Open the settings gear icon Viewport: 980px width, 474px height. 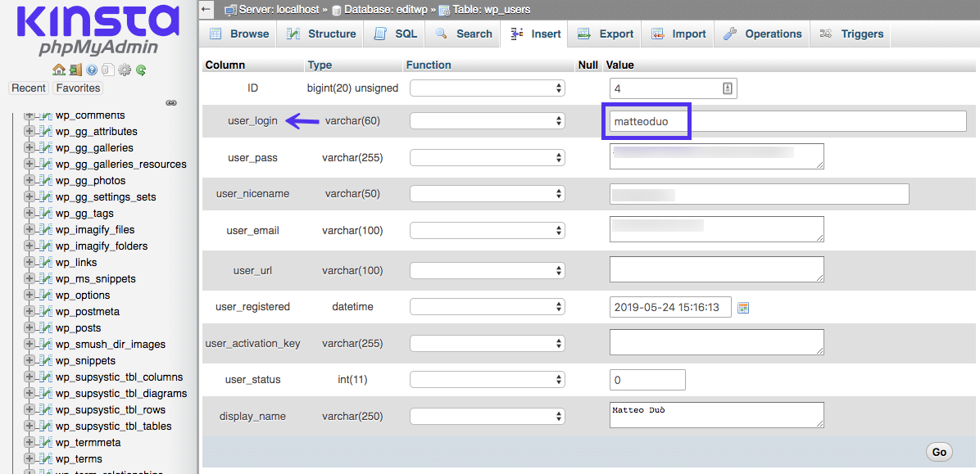124,70
